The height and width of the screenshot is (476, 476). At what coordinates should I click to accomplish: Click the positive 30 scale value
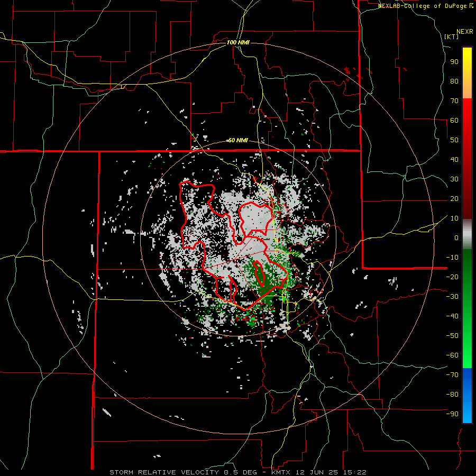[x=454, y=179]
